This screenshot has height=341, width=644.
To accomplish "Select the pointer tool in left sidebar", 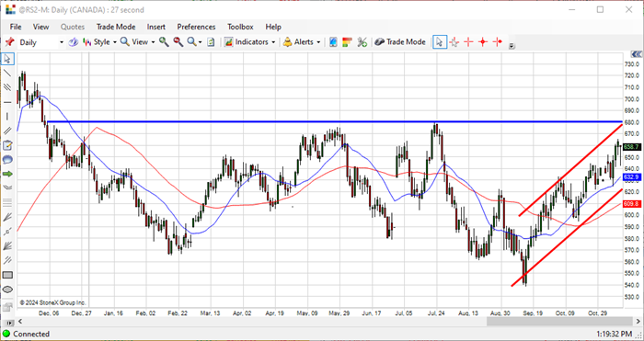I will (x=7, y=59).
